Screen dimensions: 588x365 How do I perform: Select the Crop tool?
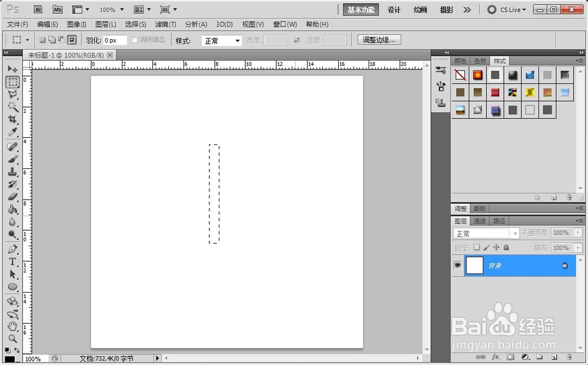[12, 119]
